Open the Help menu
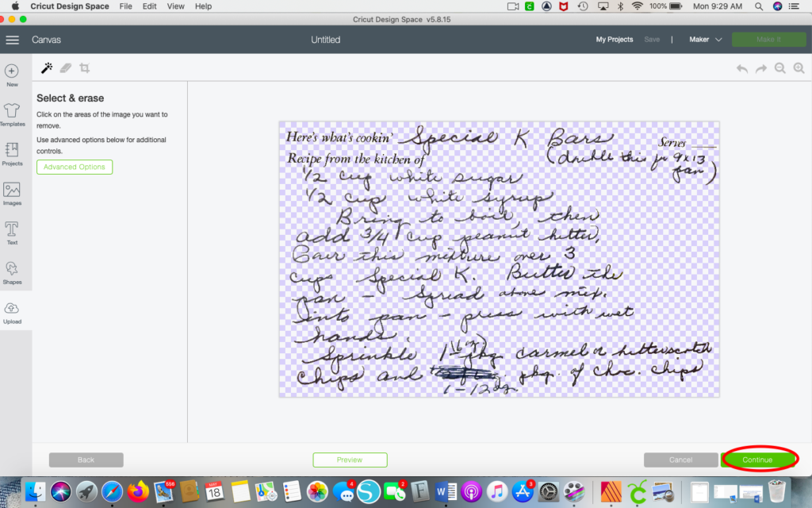812x508 pixels. [203, 6]
